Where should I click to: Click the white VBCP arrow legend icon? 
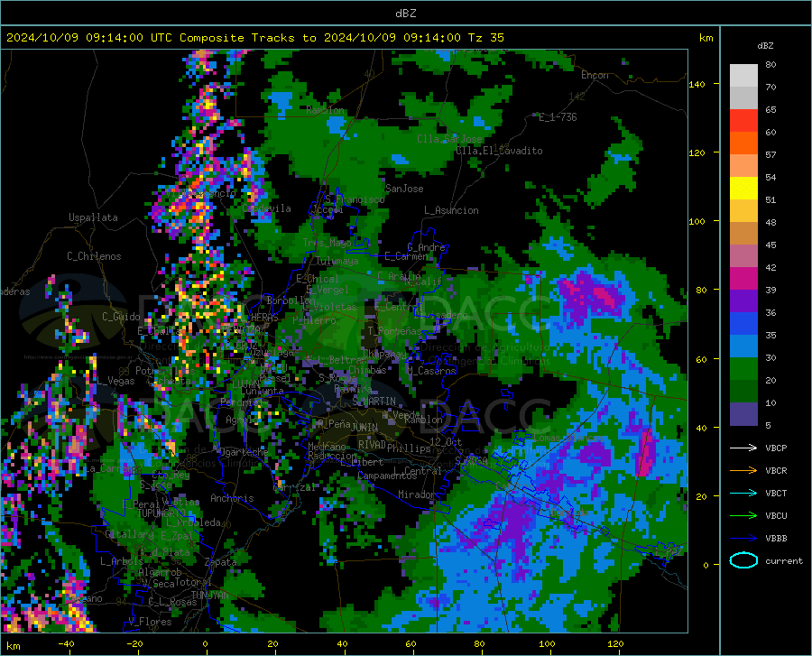tap(743, 448)
